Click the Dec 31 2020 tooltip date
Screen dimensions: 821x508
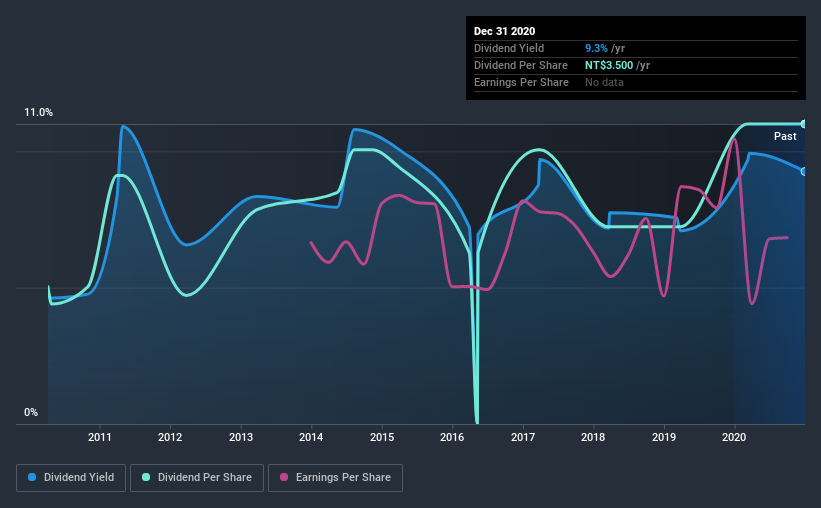click(504, 31)
